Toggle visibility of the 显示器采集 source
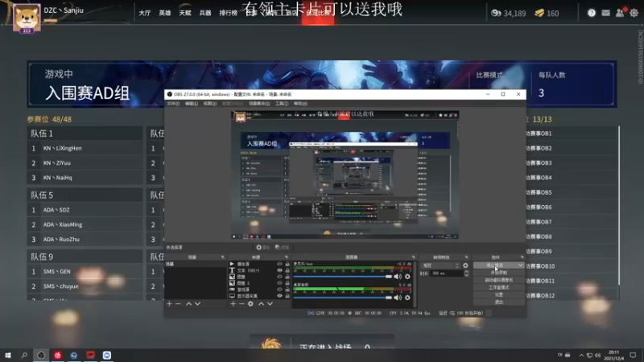Image resolution: width=644 pixels, height=362 pixels. click(279, 295)
